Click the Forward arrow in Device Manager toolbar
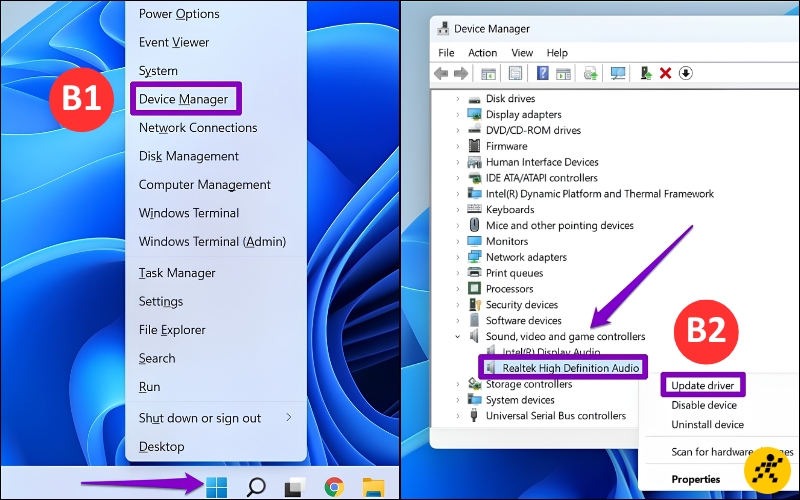Screen dimensions: 800x500 click(461, 73)
